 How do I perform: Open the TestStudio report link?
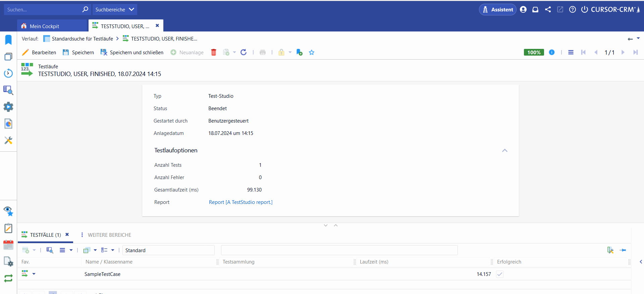(x=240, y=202)
